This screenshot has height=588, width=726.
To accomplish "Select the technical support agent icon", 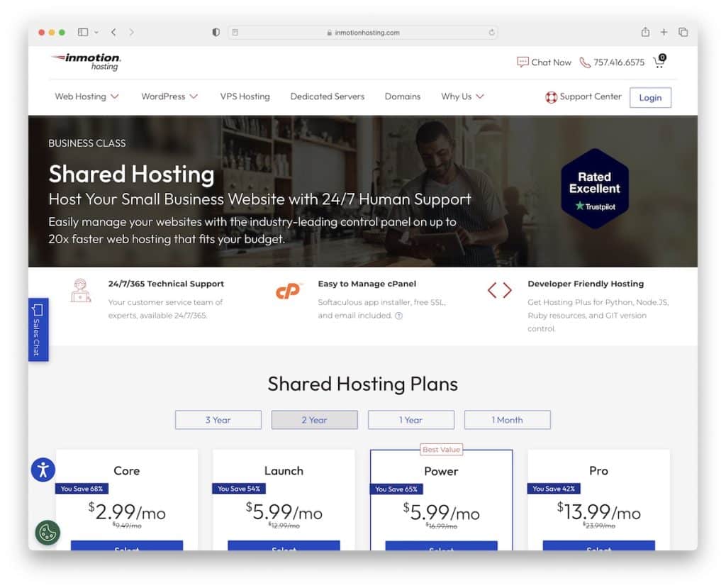I will 81,291.
